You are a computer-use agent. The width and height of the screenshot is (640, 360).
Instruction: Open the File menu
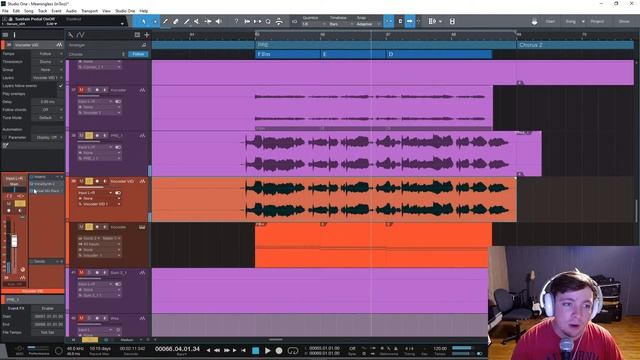click(5, 11)
